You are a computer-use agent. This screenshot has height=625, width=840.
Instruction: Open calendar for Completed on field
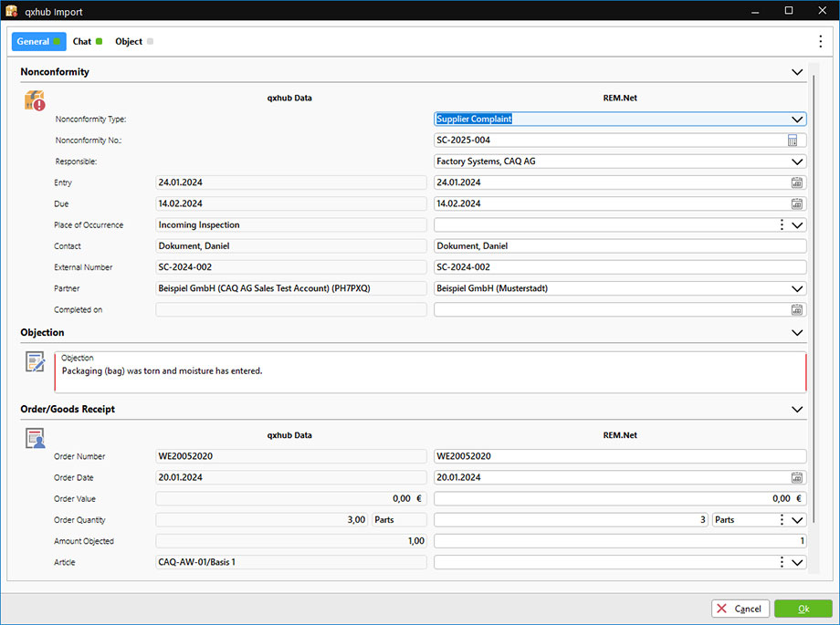pos(796,309)
